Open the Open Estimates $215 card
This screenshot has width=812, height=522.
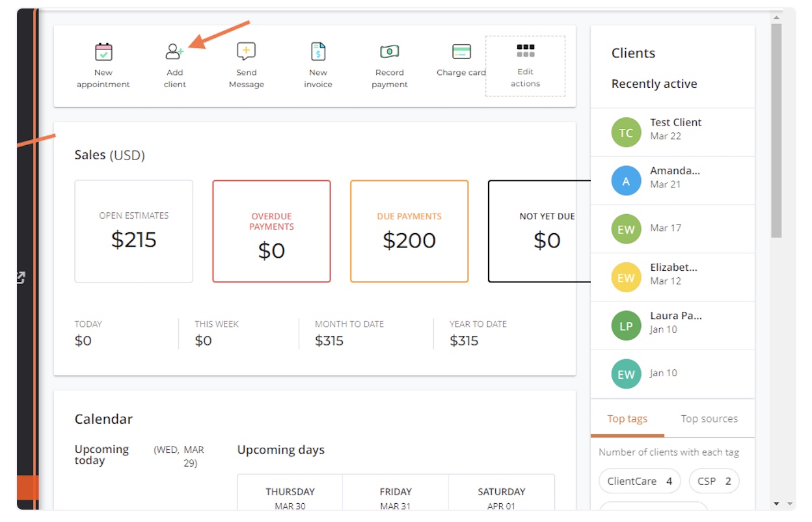point(134,231)
